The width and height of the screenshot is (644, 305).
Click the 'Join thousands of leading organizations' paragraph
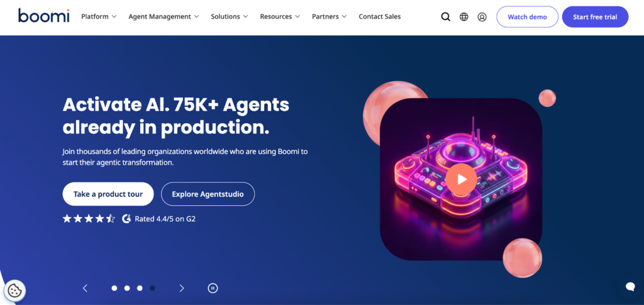point(186,157)
